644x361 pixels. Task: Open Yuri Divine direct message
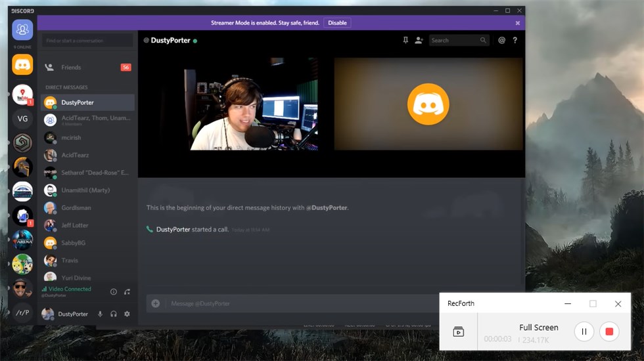click(87, 277)
